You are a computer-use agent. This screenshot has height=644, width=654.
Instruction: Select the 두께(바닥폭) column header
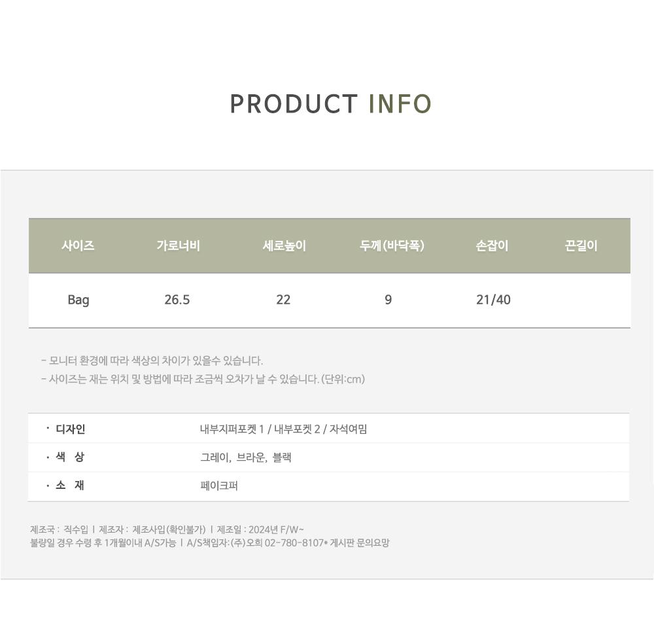pos(392,246)
